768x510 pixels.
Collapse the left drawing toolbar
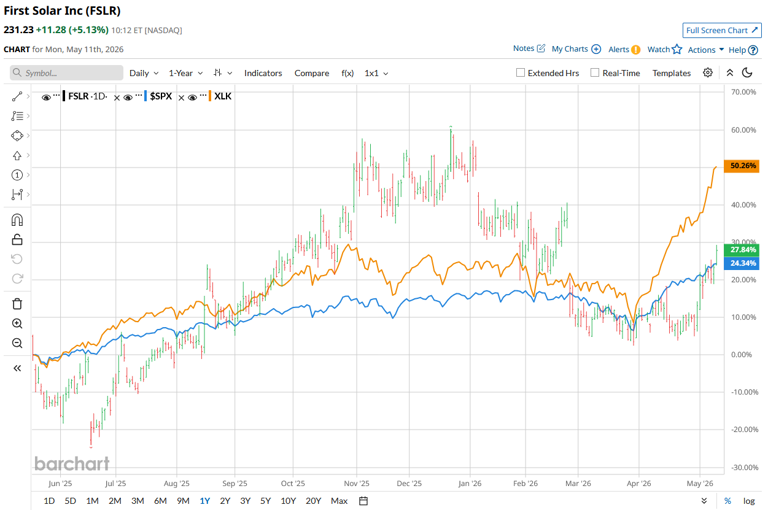click(x=17, y=368)
